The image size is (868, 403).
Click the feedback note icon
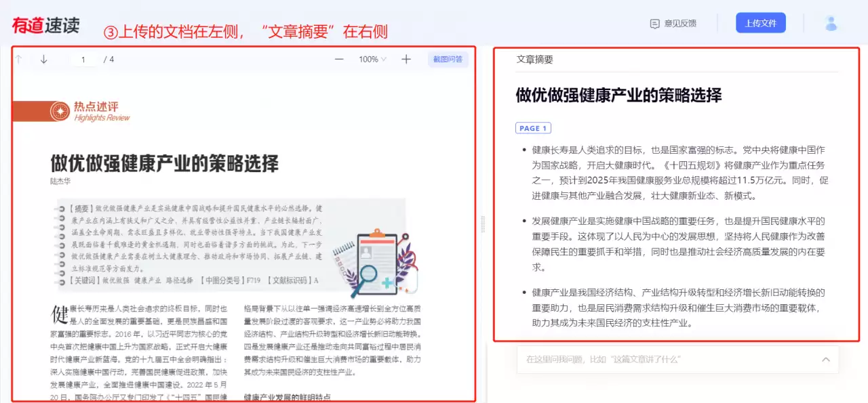[655, 24]
